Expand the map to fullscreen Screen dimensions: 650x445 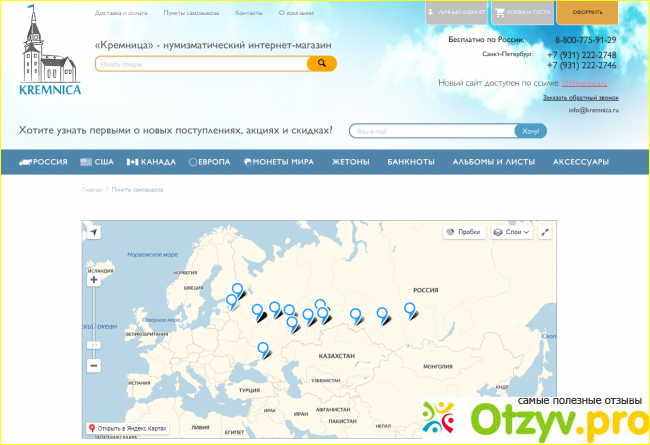[x=545, y=232]
